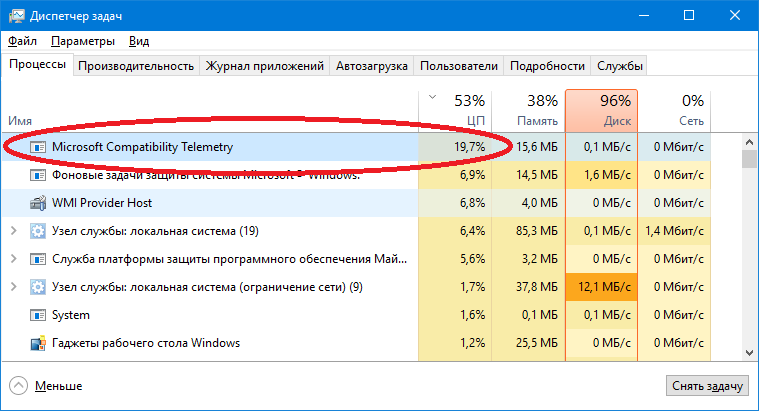Switch to the Пользователи tab
Viewport: 759px width, 411px height.
(458, 66)
